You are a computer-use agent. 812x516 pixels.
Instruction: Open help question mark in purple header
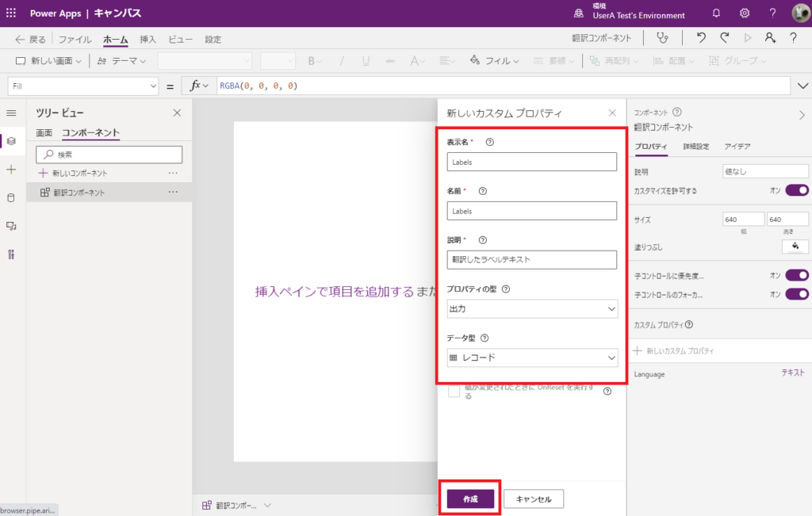click(772, 13)
